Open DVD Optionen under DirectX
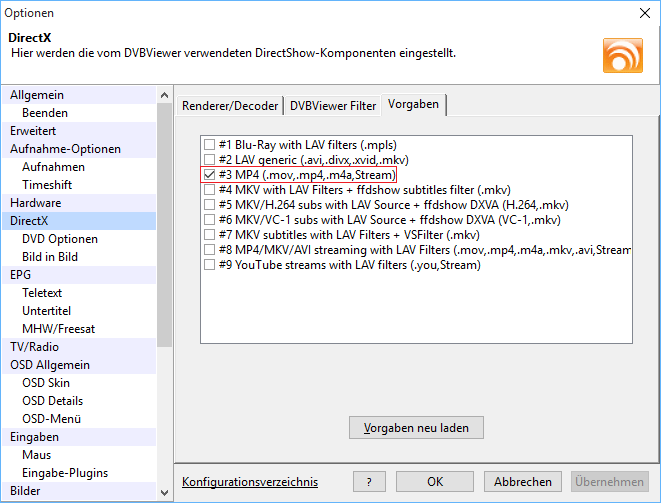Viewport: 661px width, 503px height. coord(60,239)
